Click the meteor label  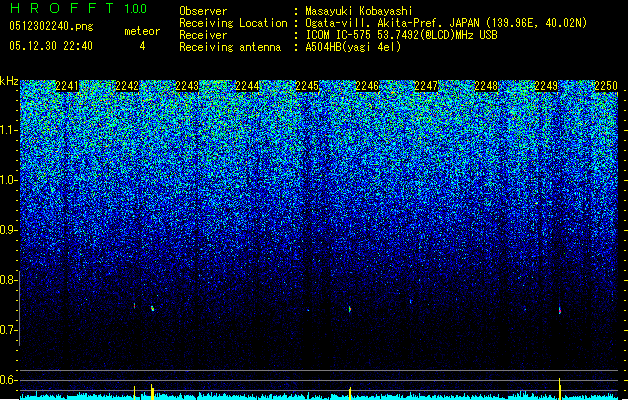(142, 31)
